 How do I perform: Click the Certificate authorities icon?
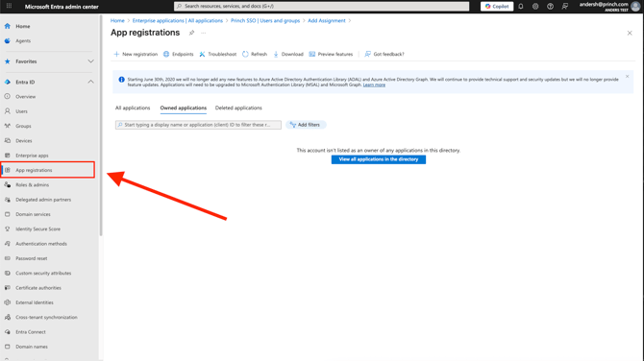(x=8, y=288)
